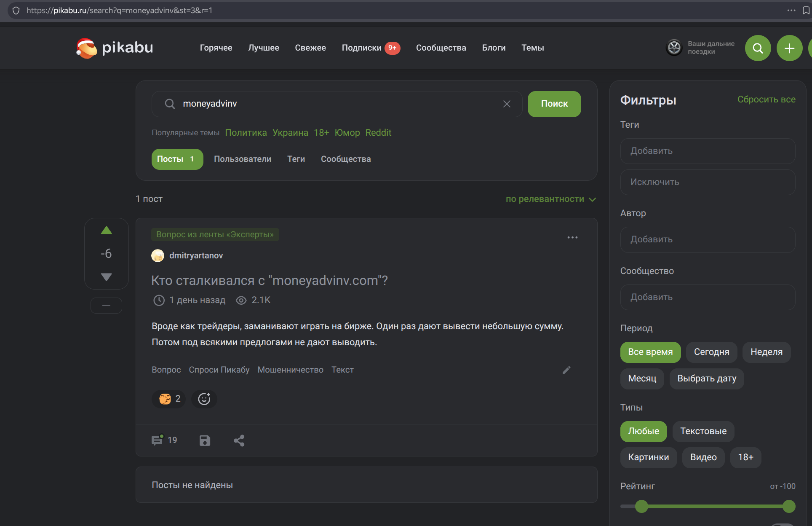
Task: Open the Горячее section
Action: (216, 48)
